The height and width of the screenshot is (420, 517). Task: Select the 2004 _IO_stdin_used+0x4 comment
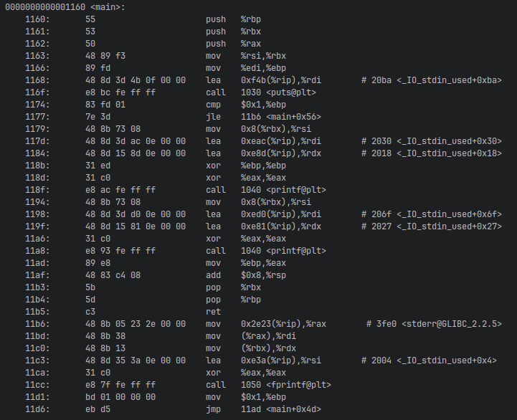(429, 361)
